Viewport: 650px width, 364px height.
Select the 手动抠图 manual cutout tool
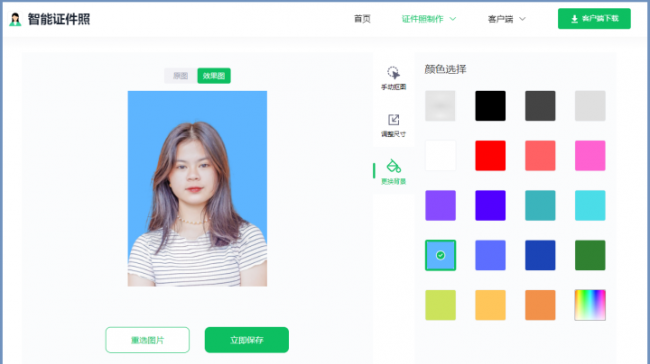(393, 78)
